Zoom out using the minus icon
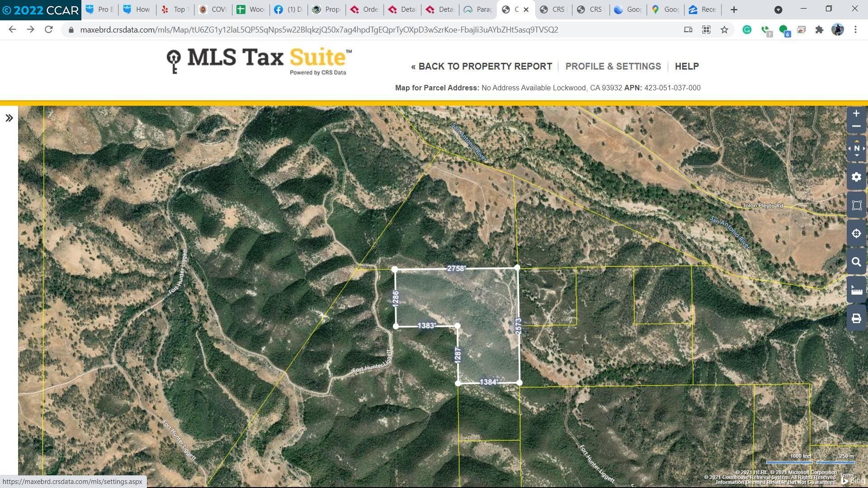The image size is (868, 488). (856, 126)
